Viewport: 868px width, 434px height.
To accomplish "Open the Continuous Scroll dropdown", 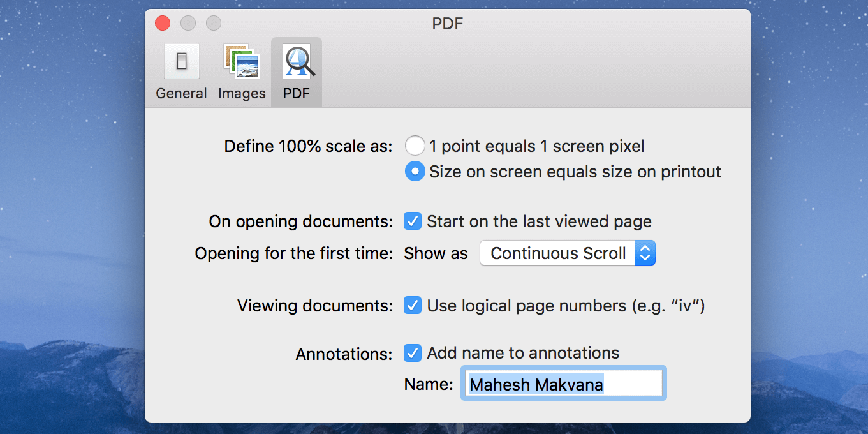I will point(558,253).
